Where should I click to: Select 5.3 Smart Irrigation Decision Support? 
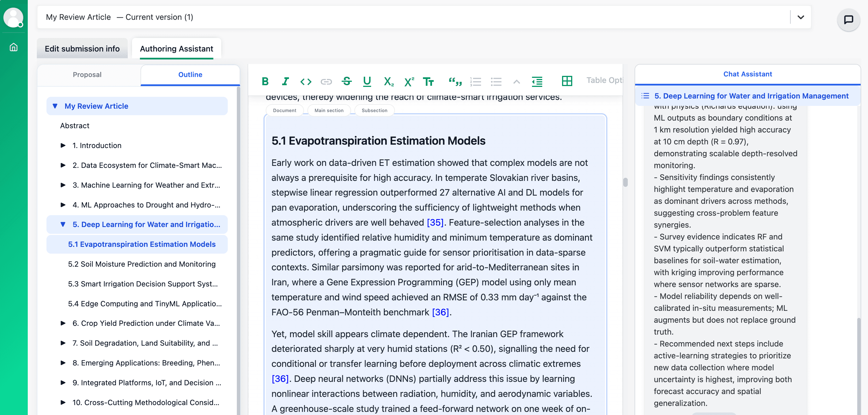pos(143,284)
